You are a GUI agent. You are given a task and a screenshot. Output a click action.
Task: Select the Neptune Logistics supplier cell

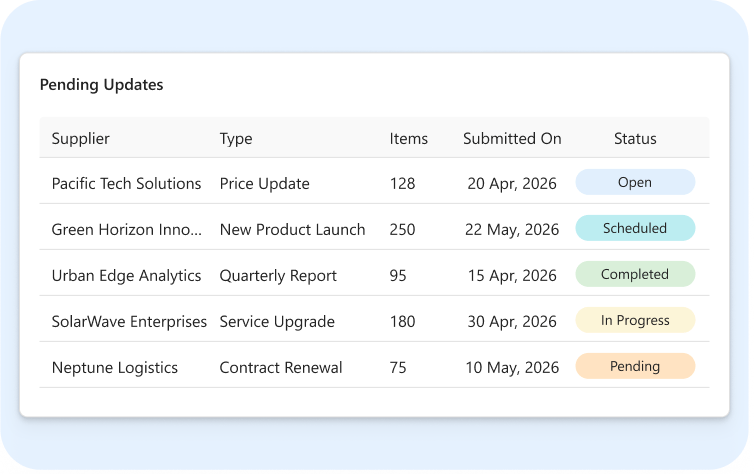114,368
